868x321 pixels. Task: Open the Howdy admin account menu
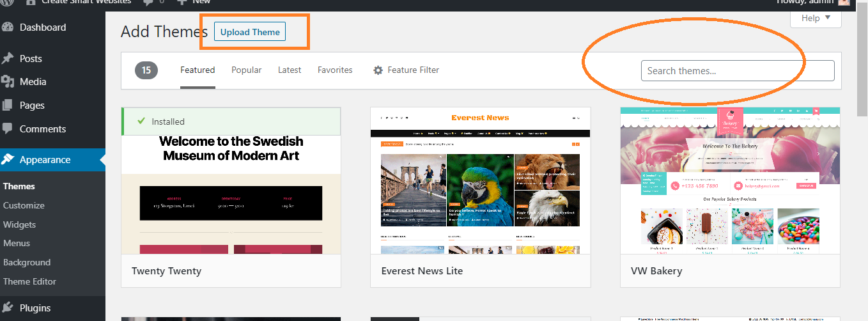click(813, 3)
